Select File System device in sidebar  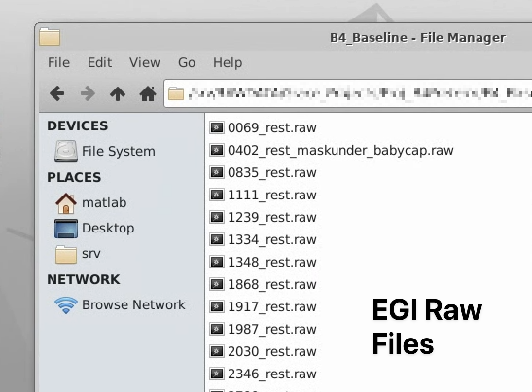pos(118,151)
